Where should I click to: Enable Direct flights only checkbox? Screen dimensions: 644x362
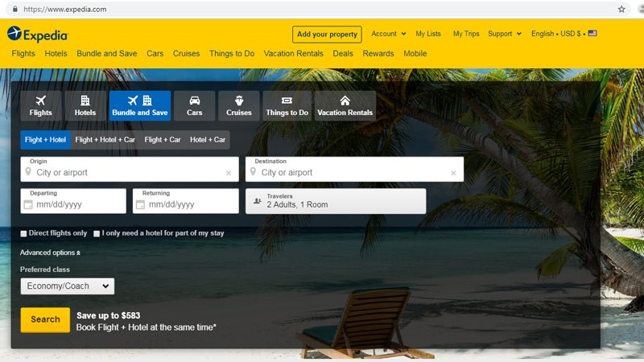tap(24, 233)
